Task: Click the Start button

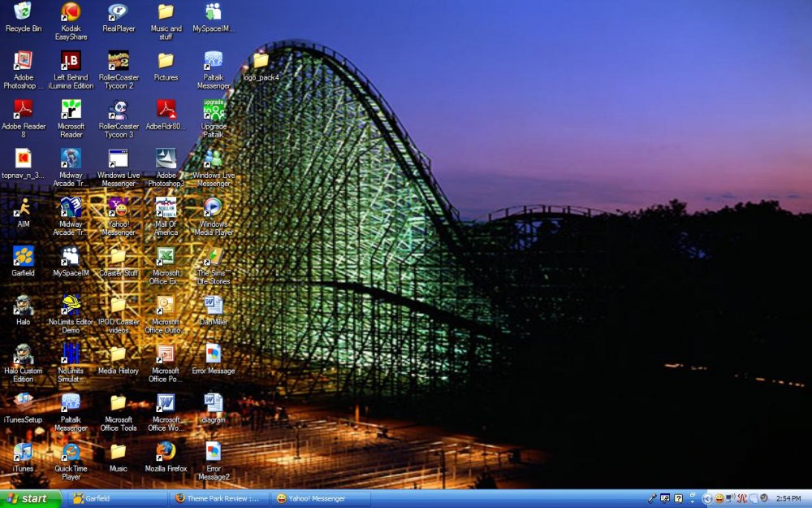Action: tap(31, 498)
